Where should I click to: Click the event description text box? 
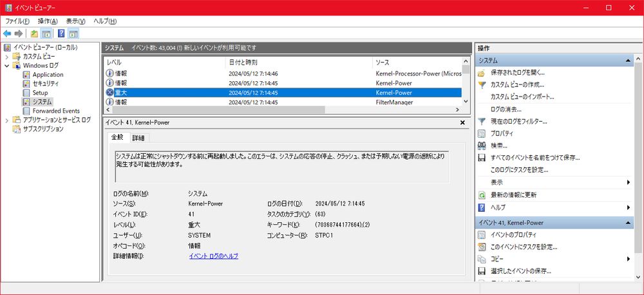[x=282, y=166]
